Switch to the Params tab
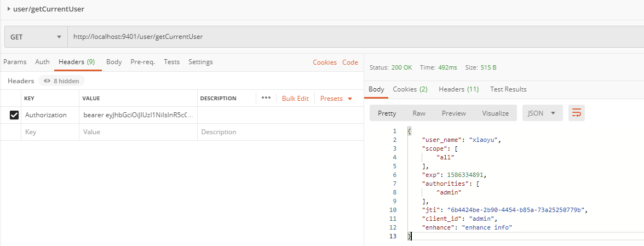 [x=15, y=62]
